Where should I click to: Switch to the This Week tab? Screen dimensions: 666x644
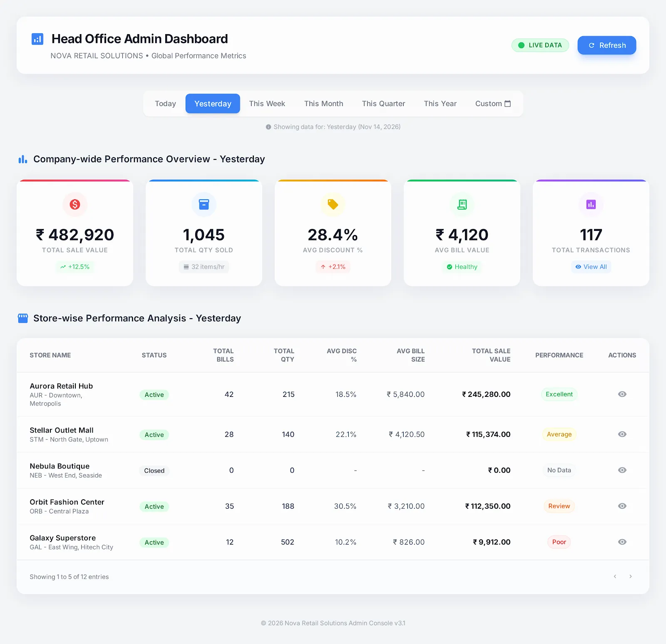(x=267, y=103)
